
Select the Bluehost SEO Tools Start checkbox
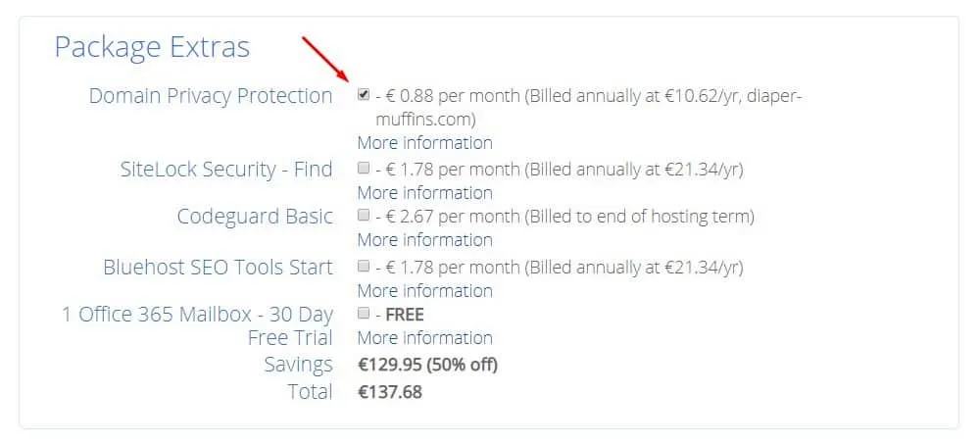[x=364, y=267]
